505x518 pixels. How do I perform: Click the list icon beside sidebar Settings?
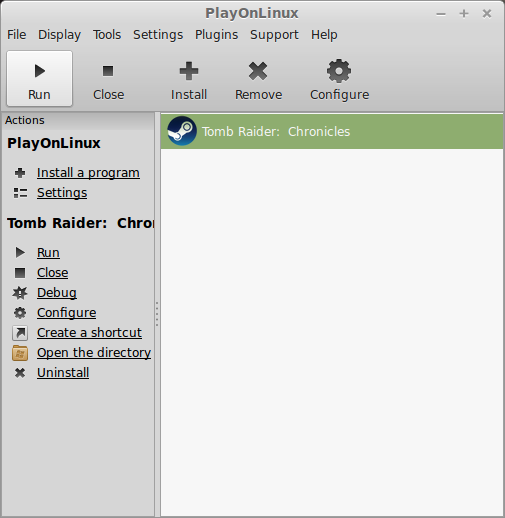click(x=20, y=193)
